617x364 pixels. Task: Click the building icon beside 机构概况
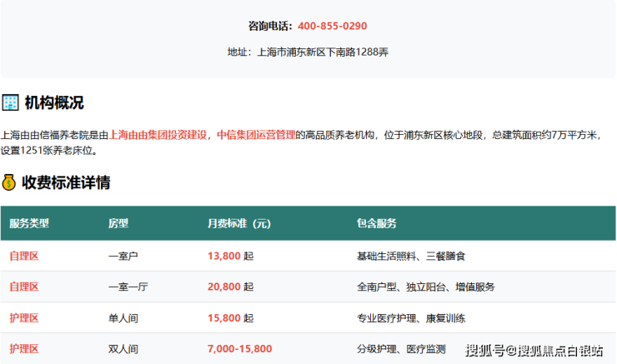(10, 103)
